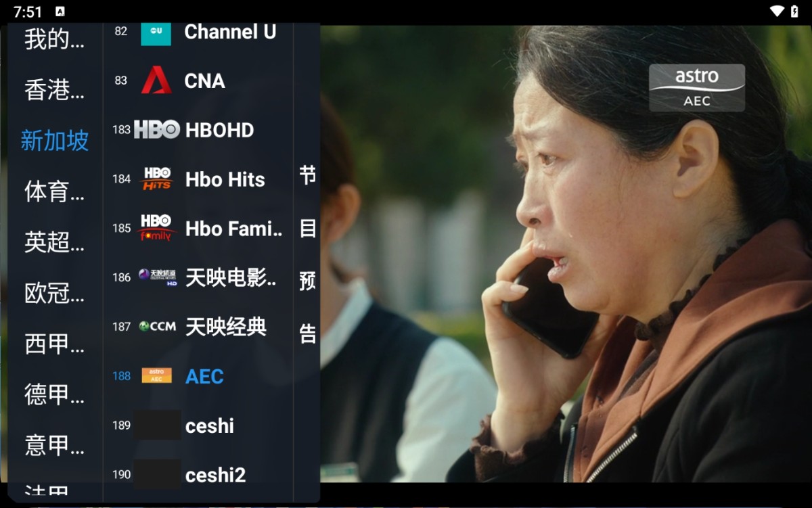The height and width of the screenshot is (508, 812).
Task: Play channel 190 ceshi2
Action: [x=198, y=475]
